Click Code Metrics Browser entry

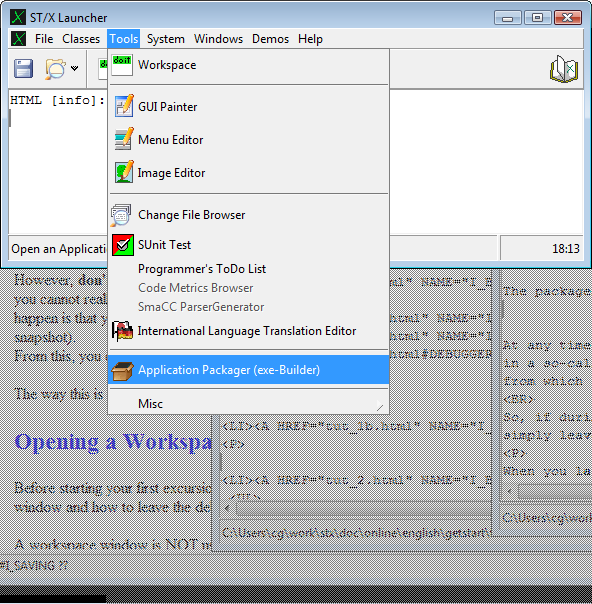click(x=248, y=288)
